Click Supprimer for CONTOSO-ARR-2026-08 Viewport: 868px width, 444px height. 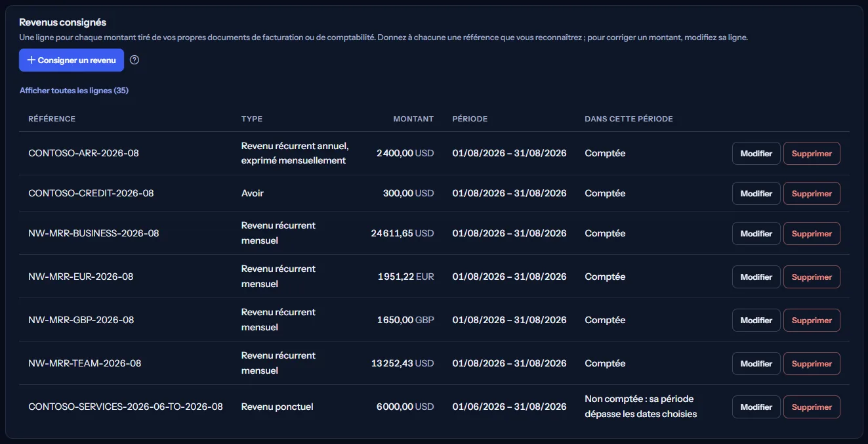[x=812, y=154]
